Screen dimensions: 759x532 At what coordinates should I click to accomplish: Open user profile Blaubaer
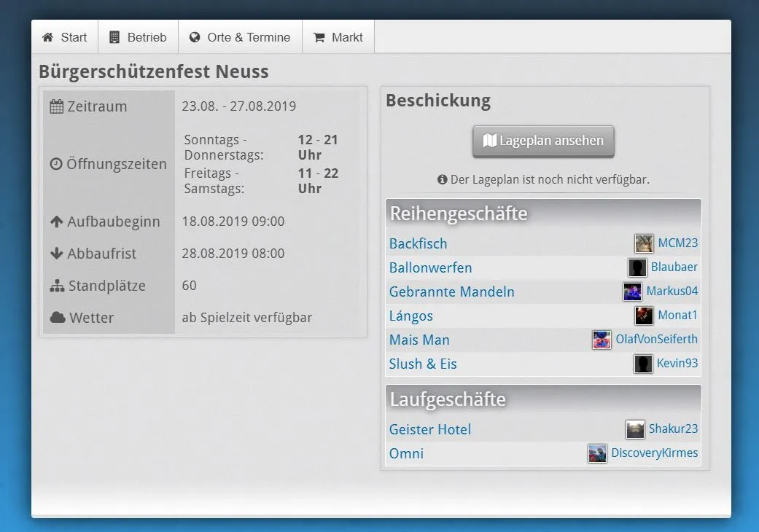click(674, 267)
